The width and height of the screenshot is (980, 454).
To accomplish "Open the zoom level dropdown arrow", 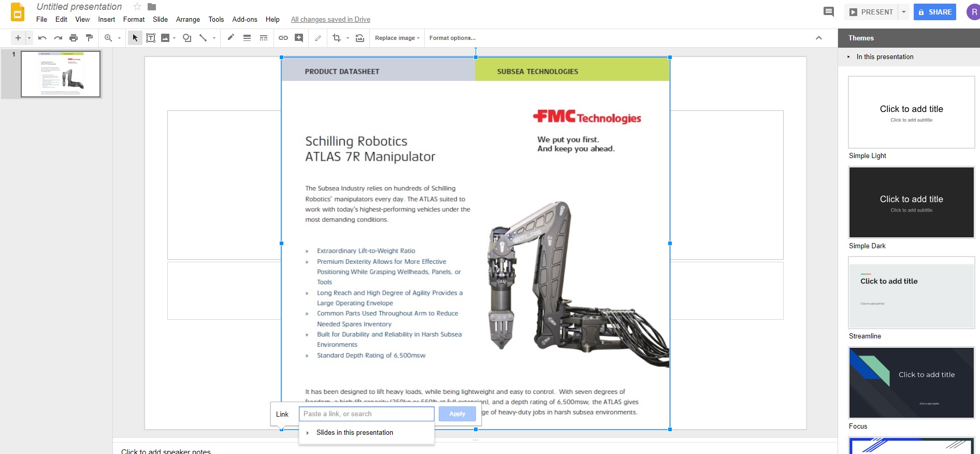I will point(119,38).
